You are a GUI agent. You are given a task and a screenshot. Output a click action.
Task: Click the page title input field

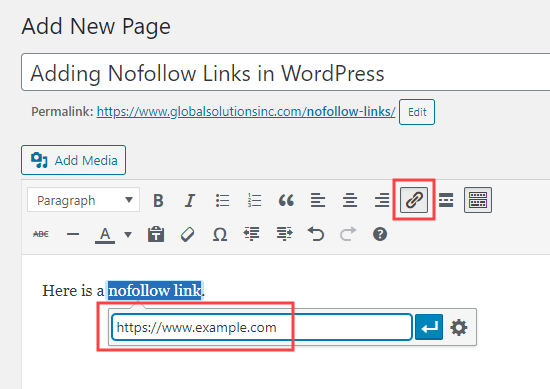[x=286, y=72]
